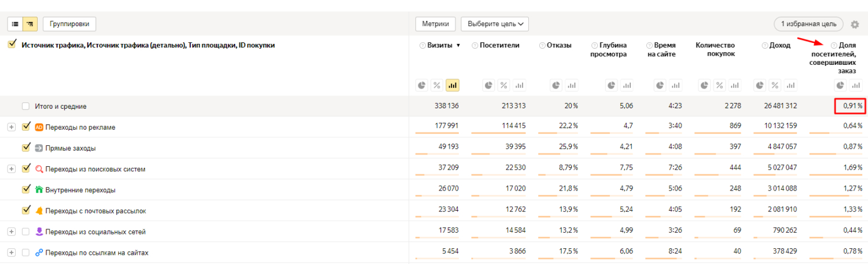This screenshot has height=264, width=868.
Task: Show bar chart for Отказы column
Action: pos(571,85)
